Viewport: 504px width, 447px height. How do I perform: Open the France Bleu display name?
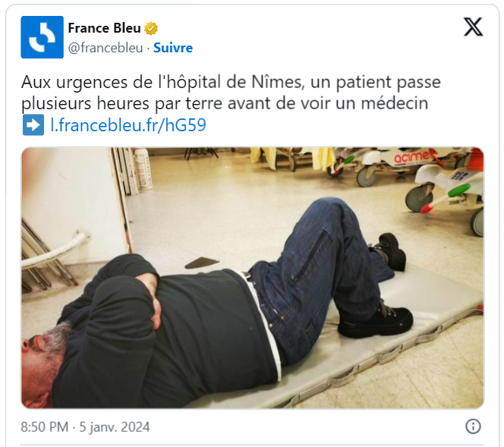pyautogui.click(x=104, y=28)
